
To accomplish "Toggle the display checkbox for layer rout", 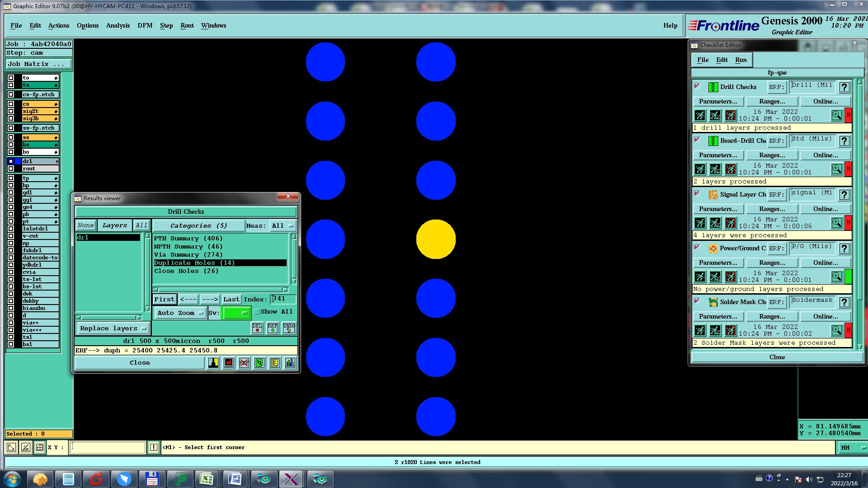I will (11, 169).
